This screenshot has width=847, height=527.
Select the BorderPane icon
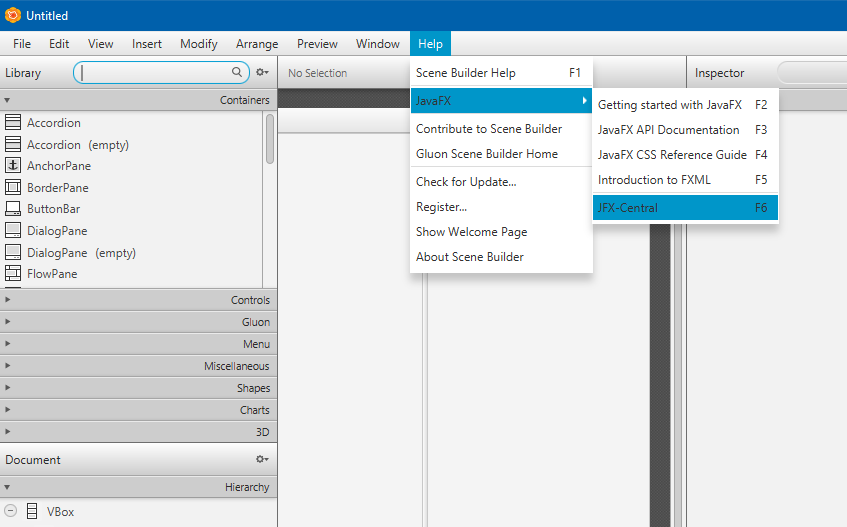coord(13,187)
